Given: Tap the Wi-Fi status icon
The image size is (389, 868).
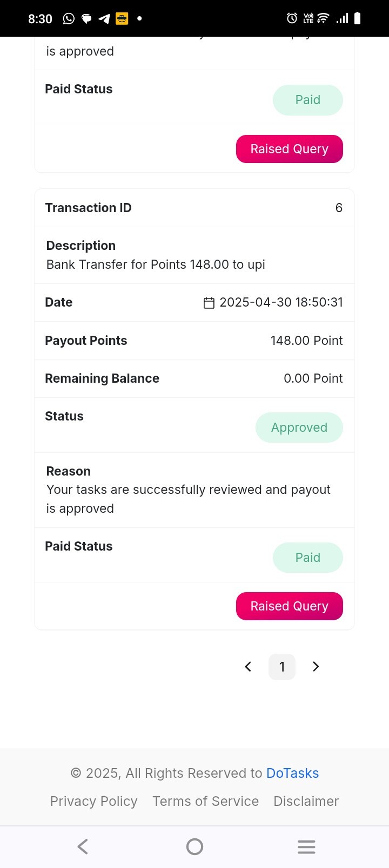Looking at the screenshot, I should pyautogui.click(x=323, y=18).
